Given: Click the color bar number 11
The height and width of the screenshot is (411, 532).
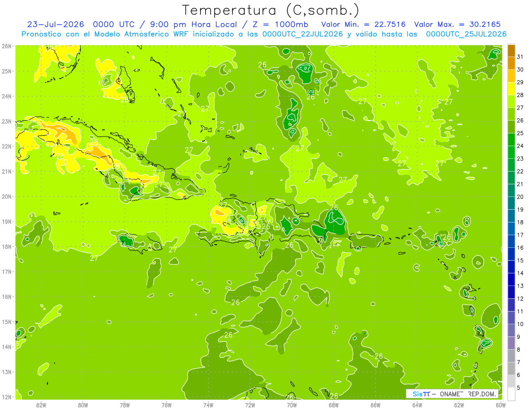Looking at the screenshot, I should 520,311.
